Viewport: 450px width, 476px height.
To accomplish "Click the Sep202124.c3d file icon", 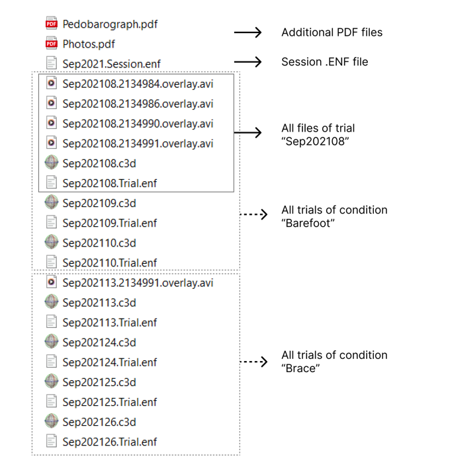I will (x=52, y=342).
